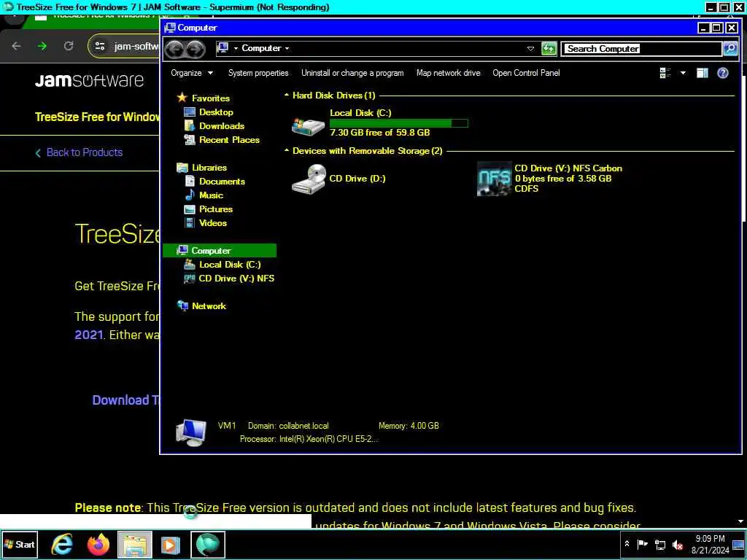Select the CD Drive (D:) icon

[x=309, y=179]
